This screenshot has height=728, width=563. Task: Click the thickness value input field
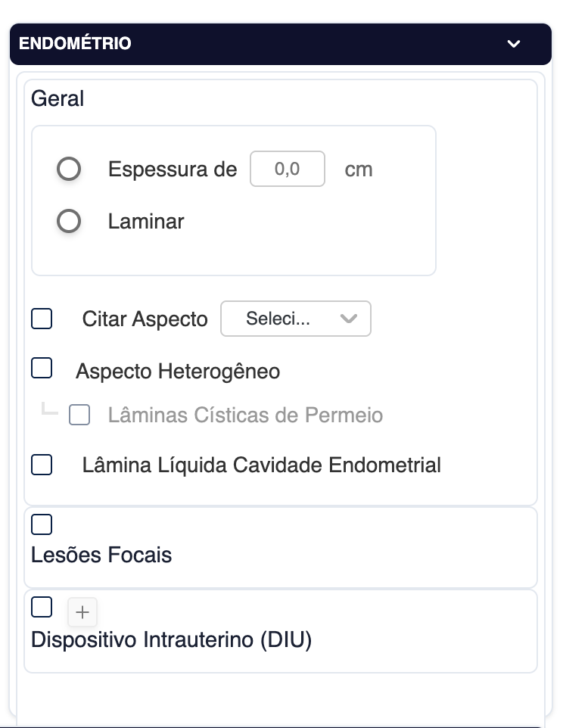click(x=288, y=169)
